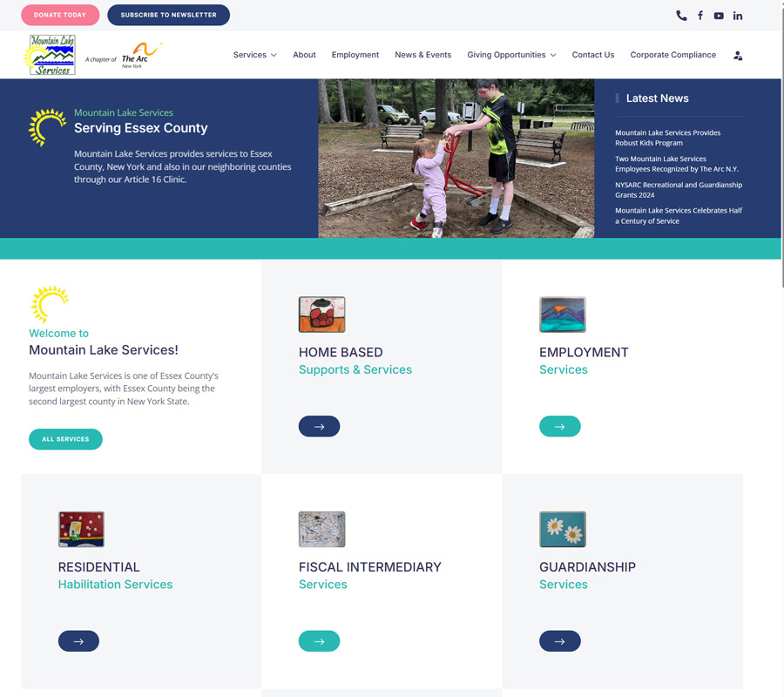The height and width of the screenshot is (697, 784).
Task: Open News & Events
Action: click(423, 55)
